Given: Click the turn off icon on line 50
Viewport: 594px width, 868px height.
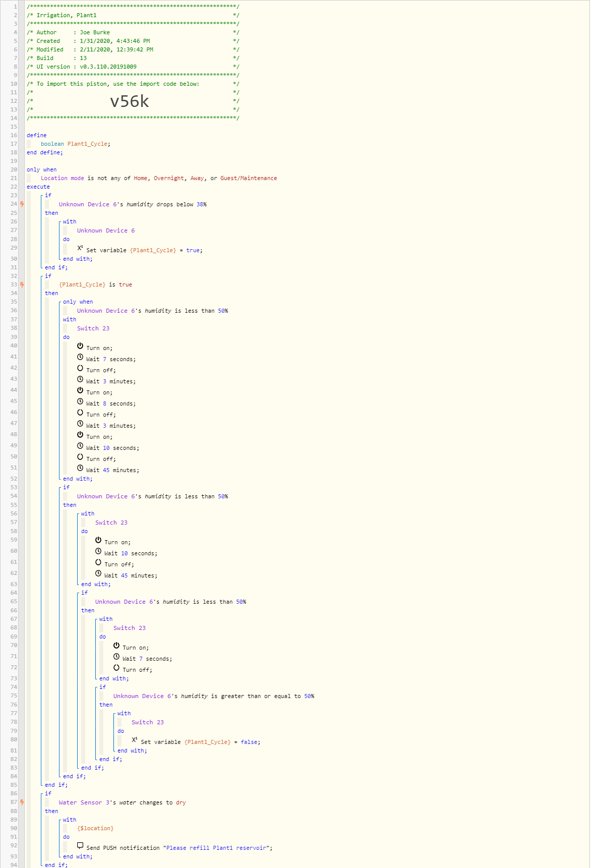Looking at the screenshot, I should pos(80,457).
